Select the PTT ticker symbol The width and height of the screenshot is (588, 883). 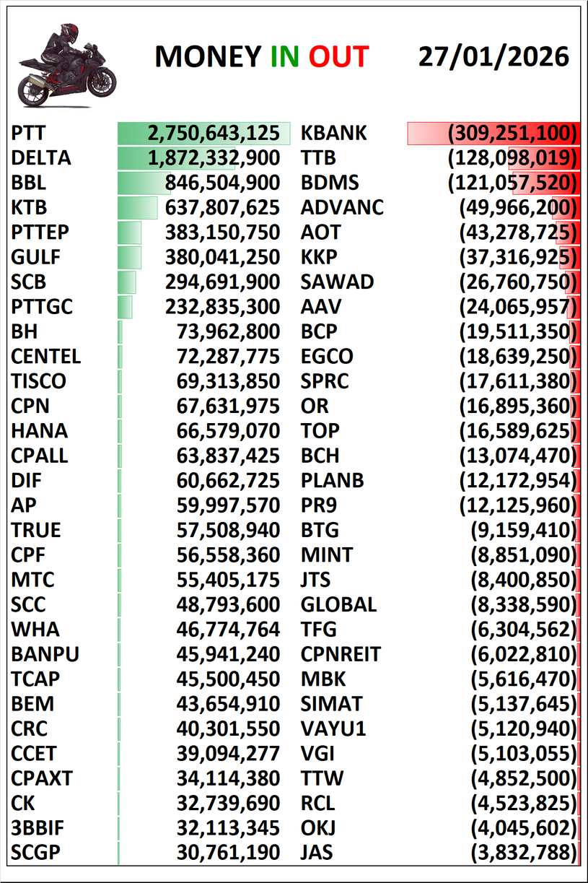(29, 134)
